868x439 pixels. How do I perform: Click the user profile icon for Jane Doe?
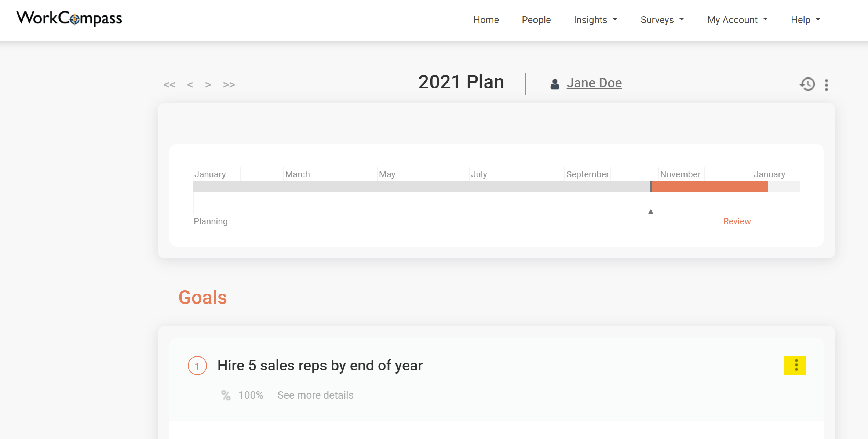554,83
